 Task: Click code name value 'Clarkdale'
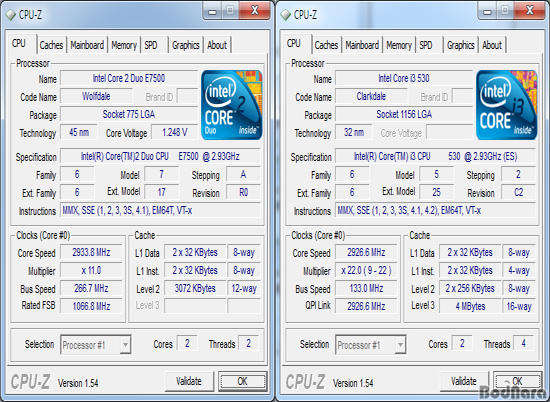371,96
